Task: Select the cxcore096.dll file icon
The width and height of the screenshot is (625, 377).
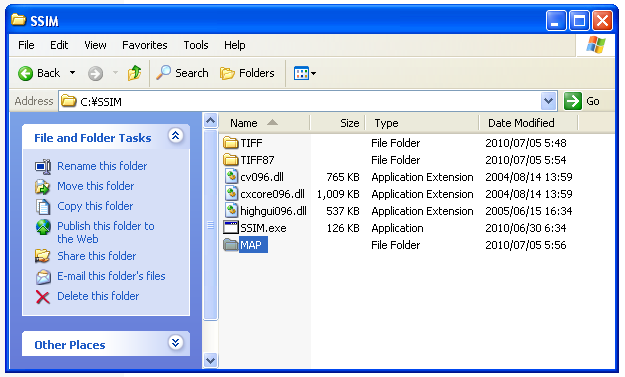Action: 231,194
